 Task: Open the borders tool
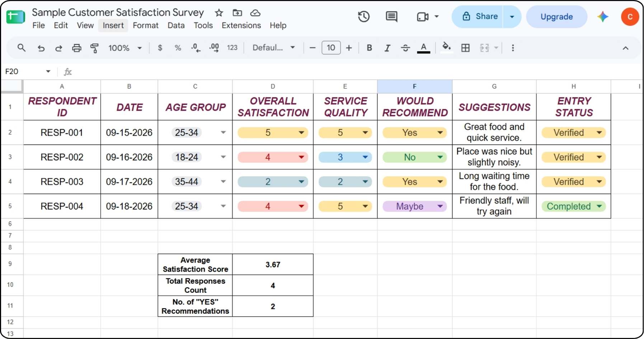click(465, 48)
